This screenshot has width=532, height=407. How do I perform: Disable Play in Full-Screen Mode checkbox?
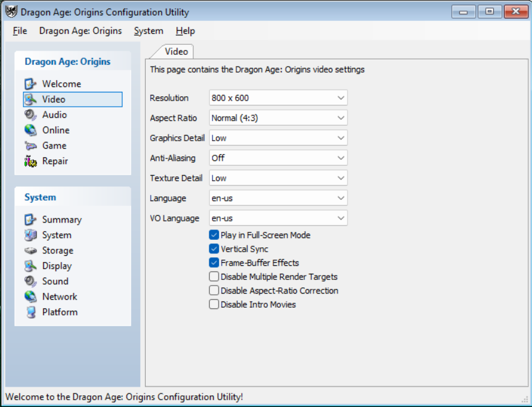pos(214,235)
